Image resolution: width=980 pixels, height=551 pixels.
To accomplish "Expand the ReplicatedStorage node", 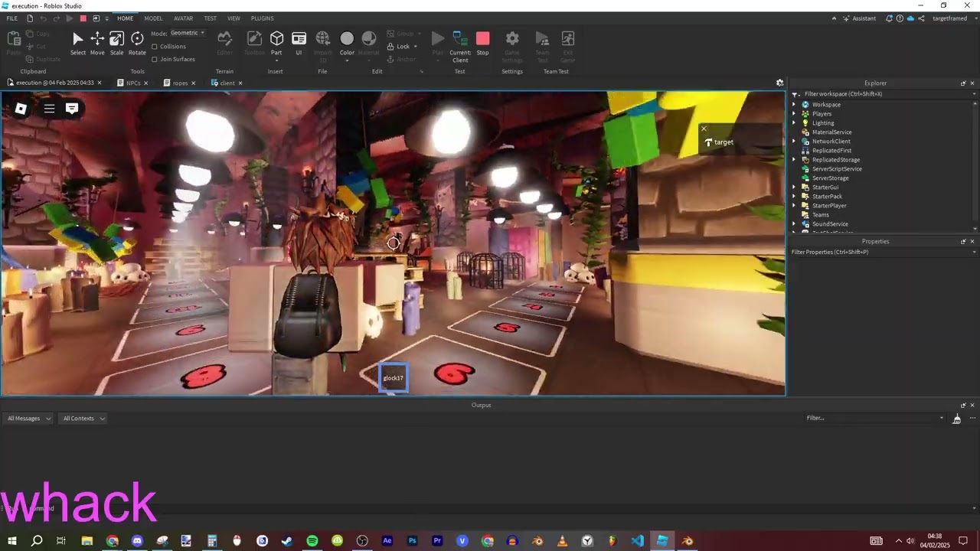I will pos(794,160).
